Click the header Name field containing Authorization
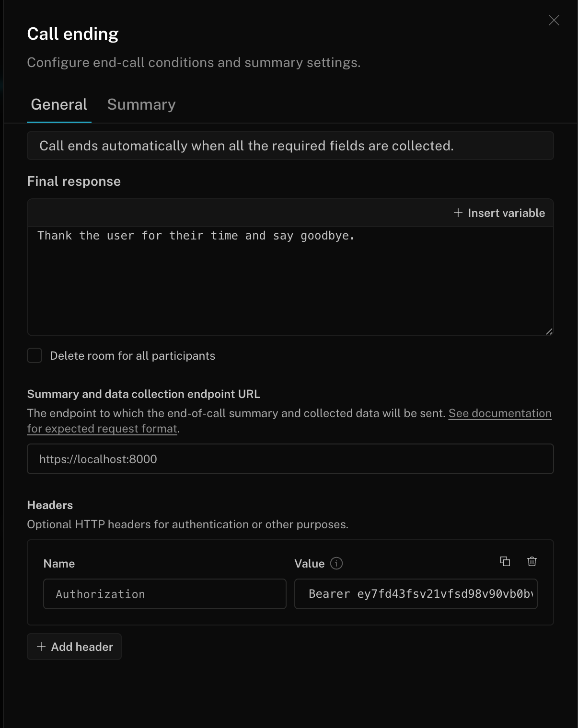Image resolution: width=578 pixels, height=728 pixels. point(164,594)
